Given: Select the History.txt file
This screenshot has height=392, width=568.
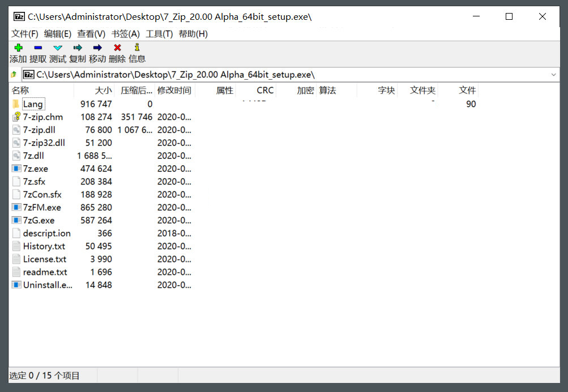Looking at the screenshot, I should tap(44, 247).
